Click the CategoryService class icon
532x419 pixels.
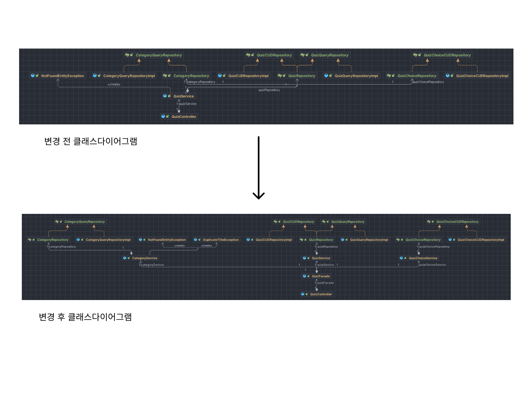[125, 258]
